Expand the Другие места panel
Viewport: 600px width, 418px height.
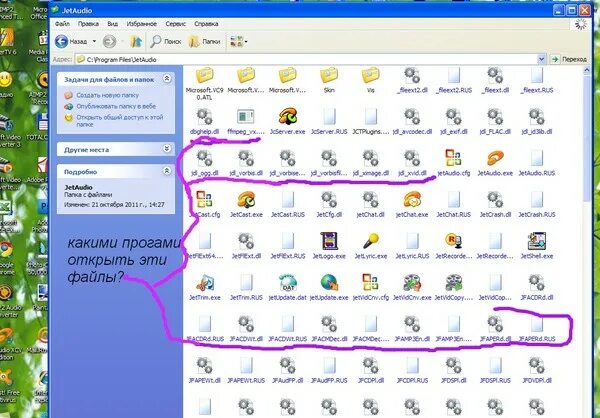pos(167,149)
